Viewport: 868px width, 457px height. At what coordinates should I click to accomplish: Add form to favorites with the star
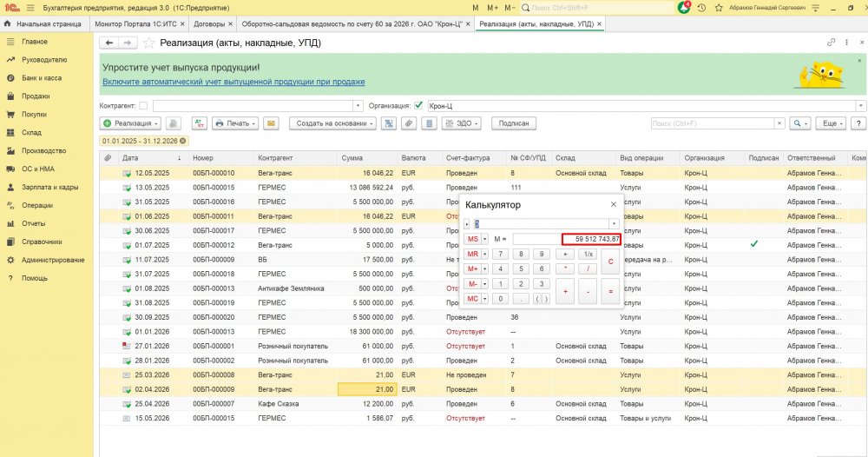[148, 43]
